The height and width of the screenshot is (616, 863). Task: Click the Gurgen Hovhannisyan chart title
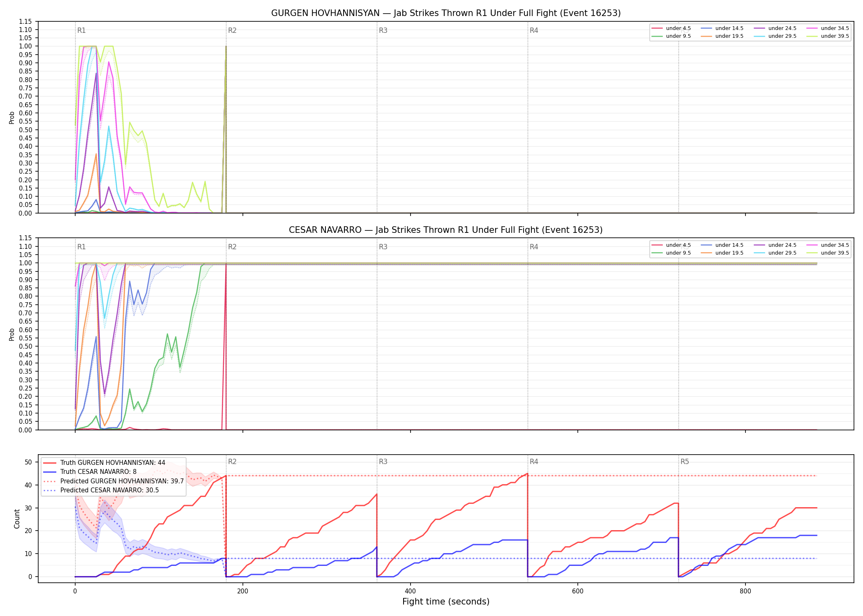pyautogui.click(x=446, y=13)
